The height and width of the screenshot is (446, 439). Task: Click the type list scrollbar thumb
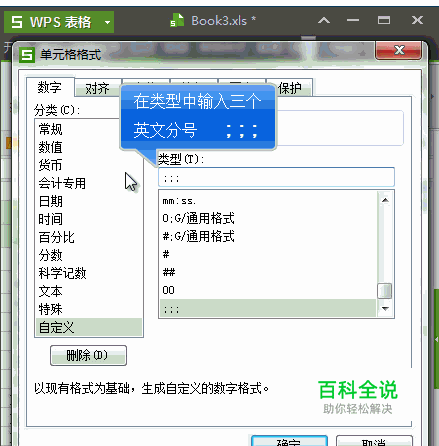pos(385,291)
